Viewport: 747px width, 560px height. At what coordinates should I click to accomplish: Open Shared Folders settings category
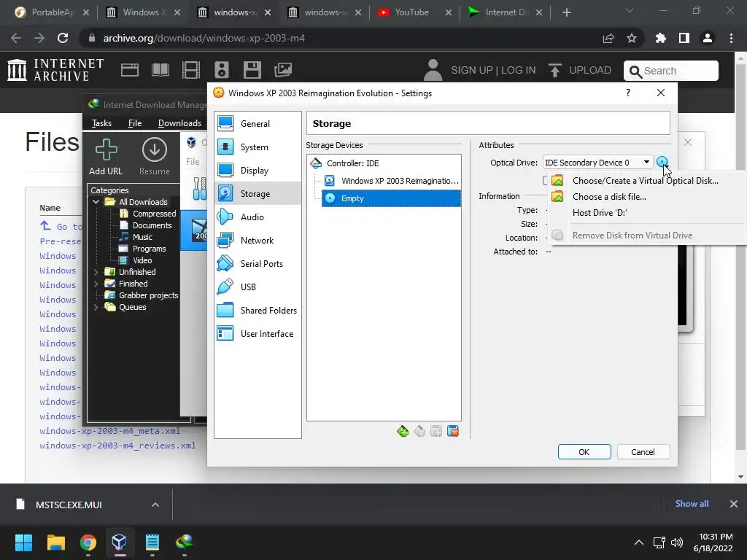coord(258,311)
